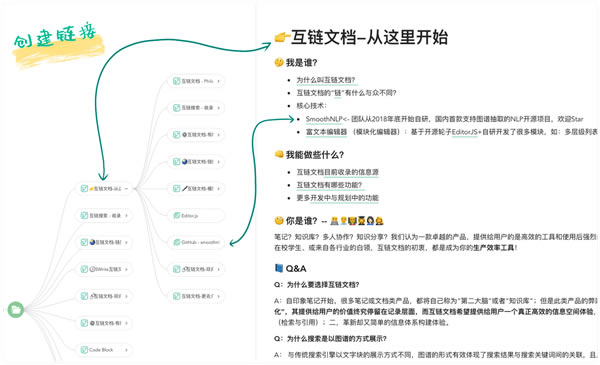Open the SmoothNLP link
The height and width of the screenshot is (365, 600).
(324, 119)
